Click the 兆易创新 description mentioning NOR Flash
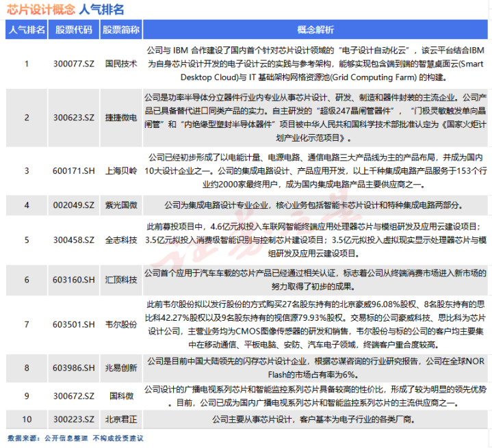This screenshot has width=492, height=448. (x=315, y=368)
